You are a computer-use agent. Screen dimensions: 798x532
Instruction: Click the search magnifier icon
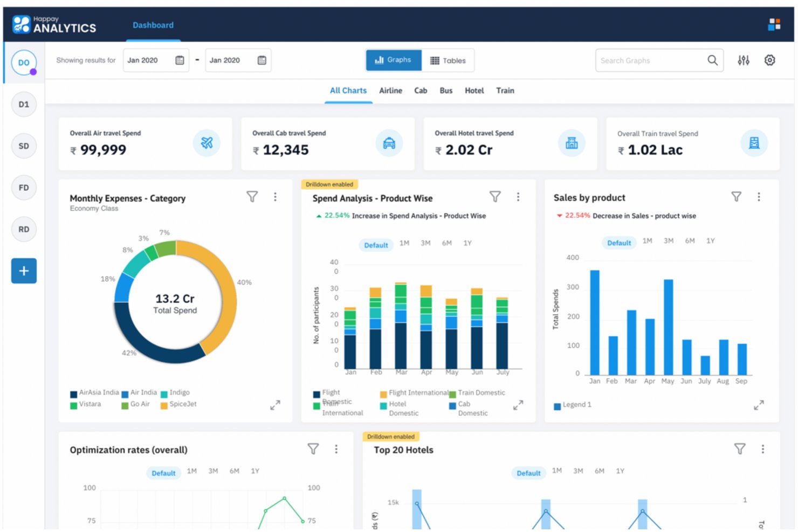712,60
